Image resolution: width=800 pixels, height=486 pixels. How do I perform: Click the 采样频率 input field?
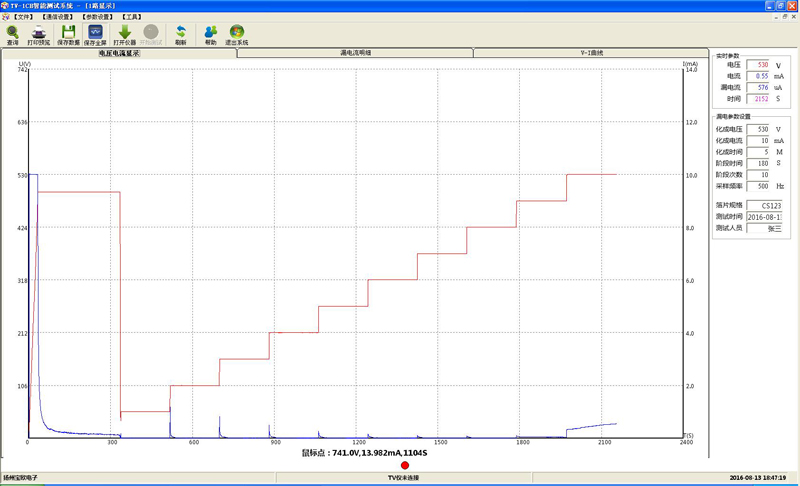tap(758, 186)
